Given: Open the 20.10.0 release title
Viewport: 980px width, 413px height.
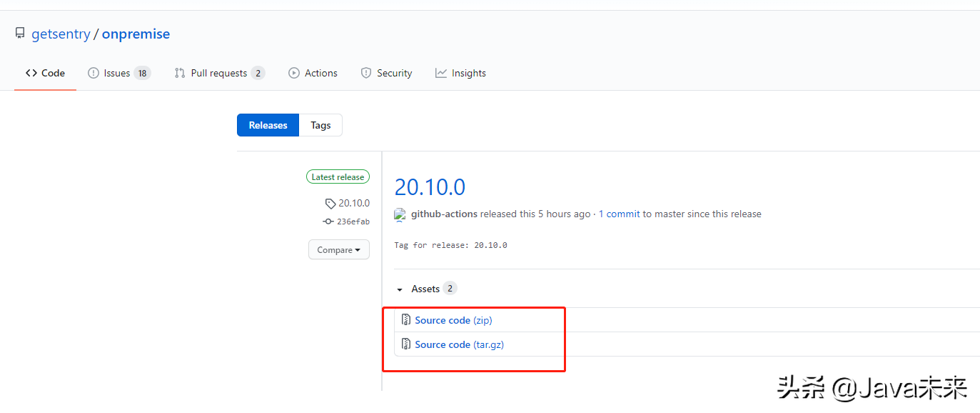Looking at the screenshot, I should pos(430,187).
